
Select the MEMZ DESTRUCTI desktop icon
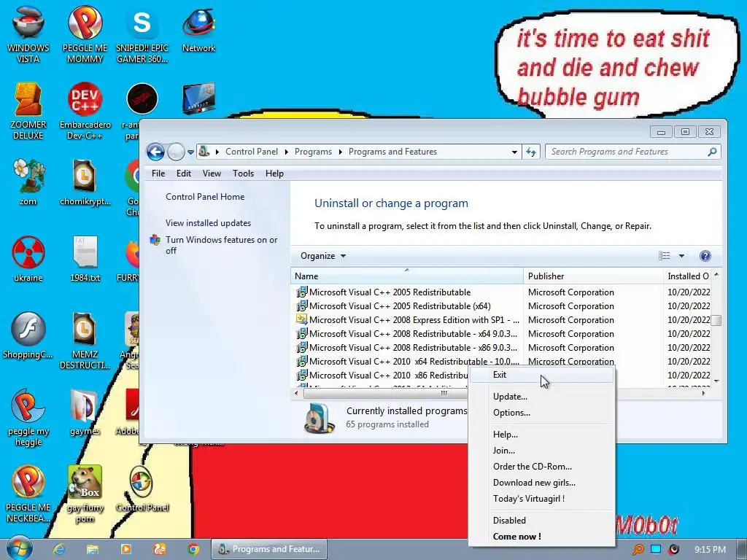click(85, 339)
